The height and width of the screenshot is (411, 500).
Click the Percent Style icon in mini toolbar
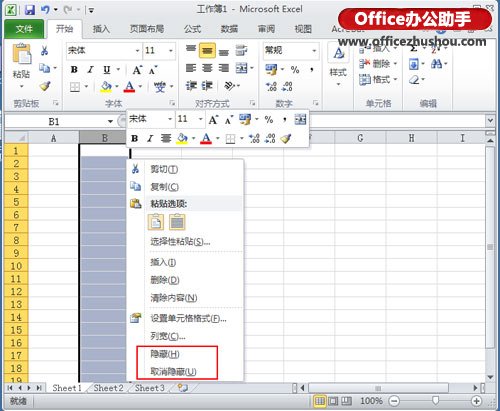click(x=269, y=119)
